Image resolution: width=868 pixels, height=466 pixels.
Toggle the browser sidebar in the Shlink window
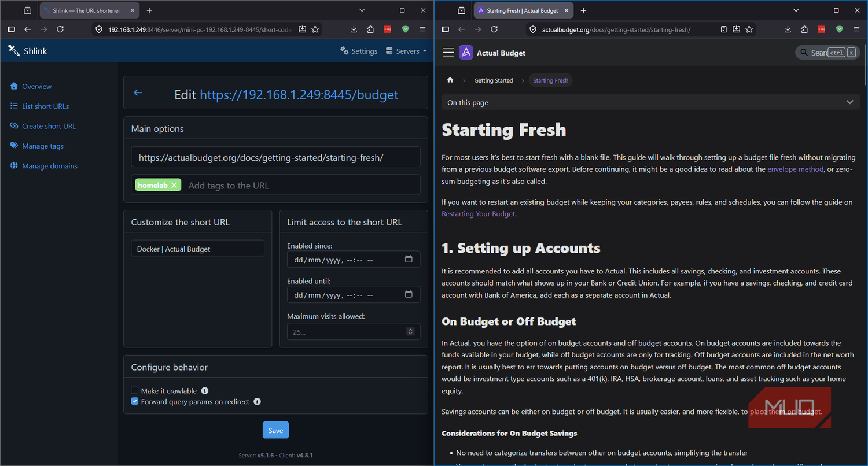point(11,29)
